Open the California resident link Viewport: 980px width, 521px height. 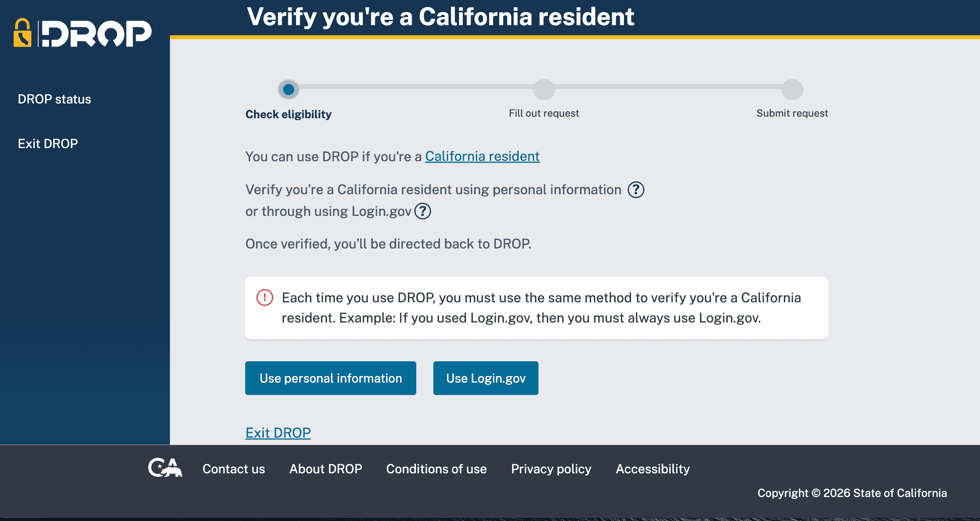(x=482, y=156)
